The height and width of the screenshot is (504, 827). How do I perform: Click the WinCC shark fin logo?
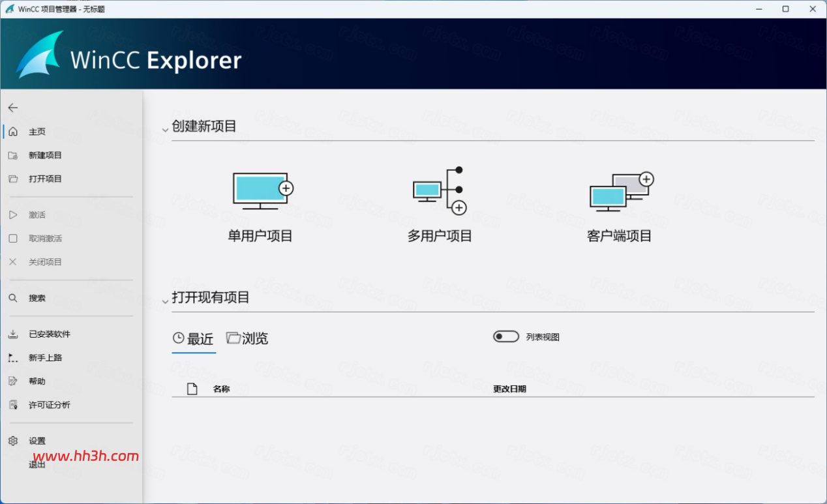point(40,54)
